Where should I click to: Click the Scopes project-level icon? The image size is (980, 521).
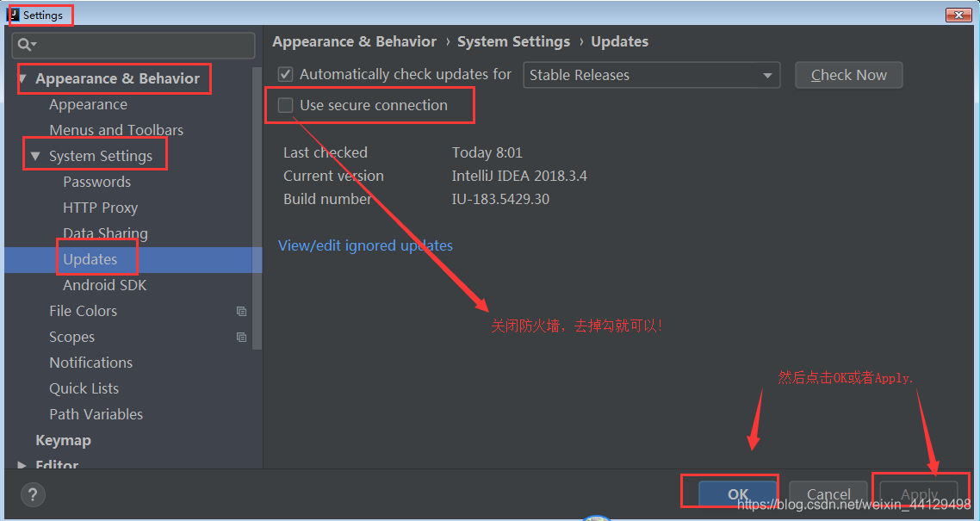[241, 337]
